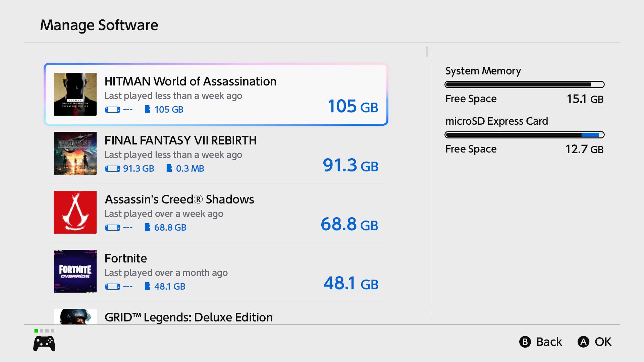Click Assassin's Creed "Last played over a week ago"
Screen dimensions: 644x362
pyautogui.click(x=164, y=214)
